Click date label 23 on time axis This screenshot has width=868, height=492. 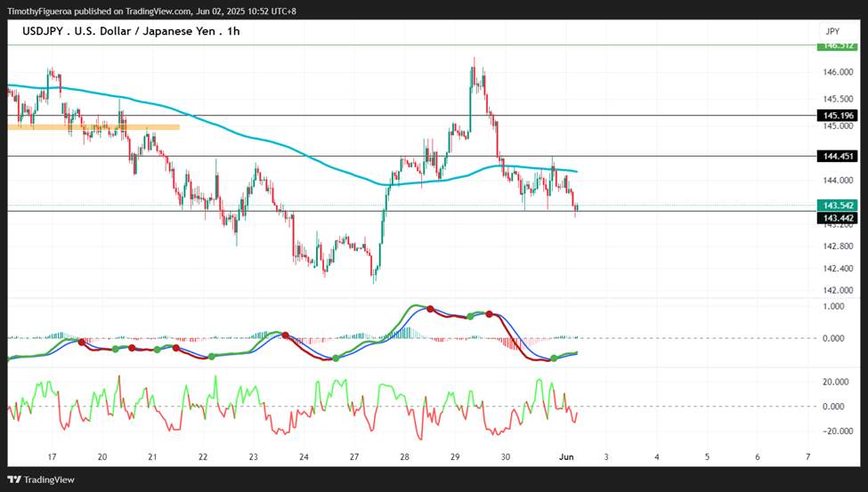click(254, 457)
